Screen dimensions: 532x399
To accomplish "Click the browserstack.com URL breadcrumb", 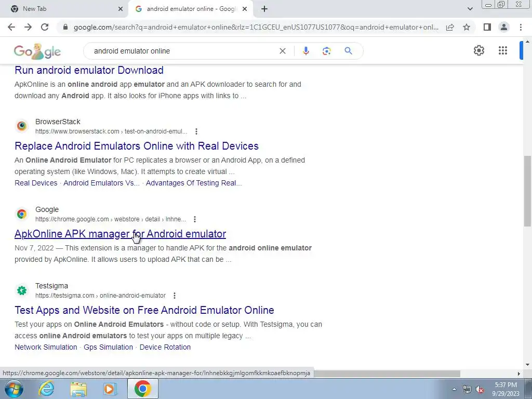I will click(111, 131).
